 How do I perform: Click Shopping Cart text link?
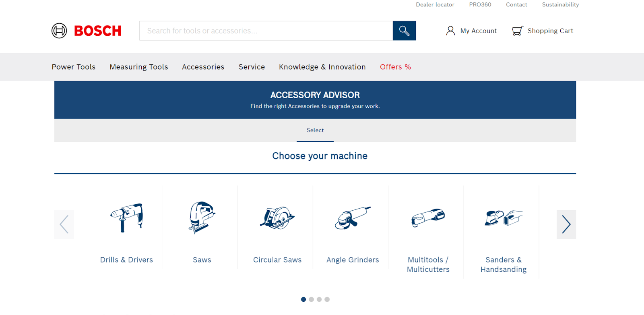(x=550, y=31)
